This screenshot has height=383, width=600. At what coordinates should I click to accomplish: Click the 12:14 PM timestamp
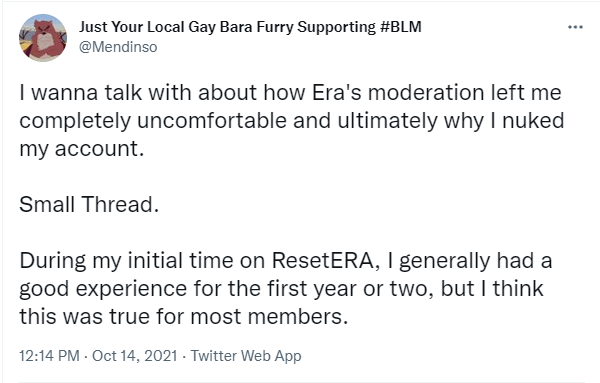tap(49, 356)
